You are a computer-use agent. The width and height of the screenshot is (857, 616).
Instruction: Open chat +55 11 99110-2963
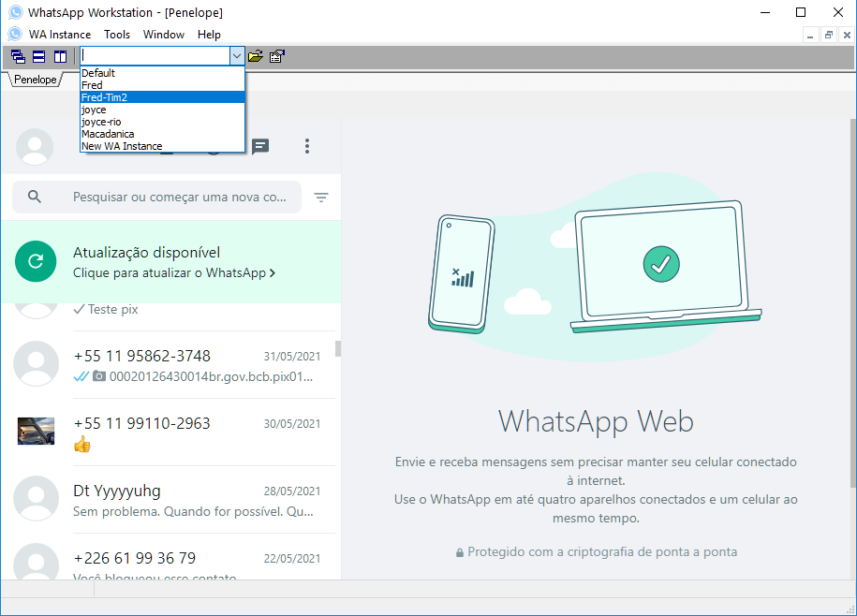tap(170, 433)
